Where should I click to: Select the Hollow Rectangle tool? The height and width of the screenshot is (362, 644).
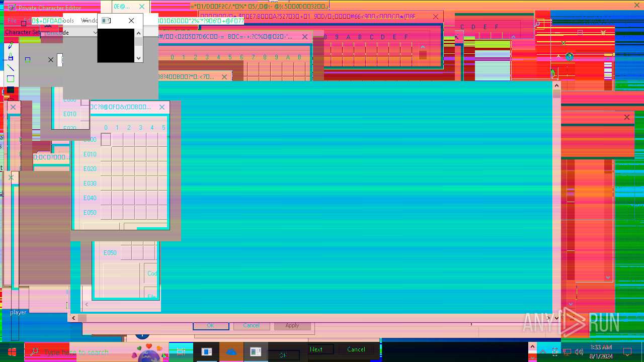pos(11,79)
